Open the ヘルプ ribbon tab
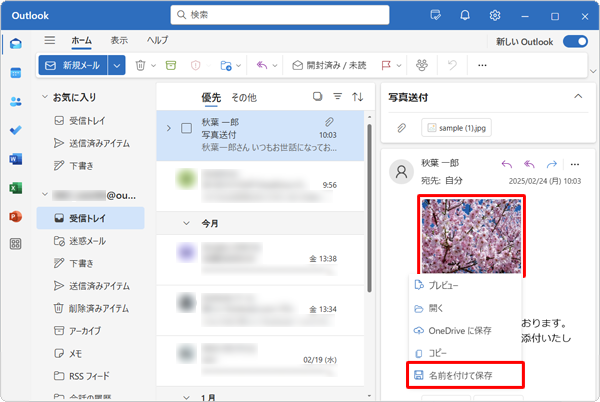This screenshot has width=600, height=402. coord(157,40)
